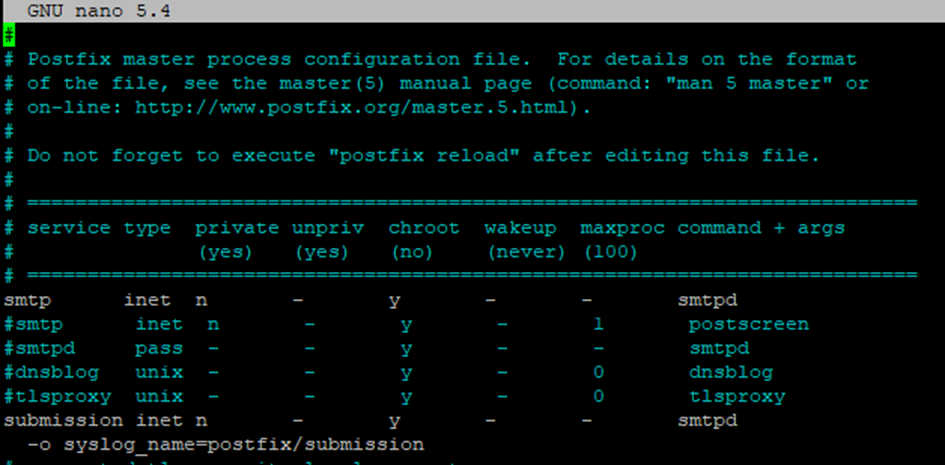
Task: Click the "#smtpd" commented service name
Action: [39, 349]
